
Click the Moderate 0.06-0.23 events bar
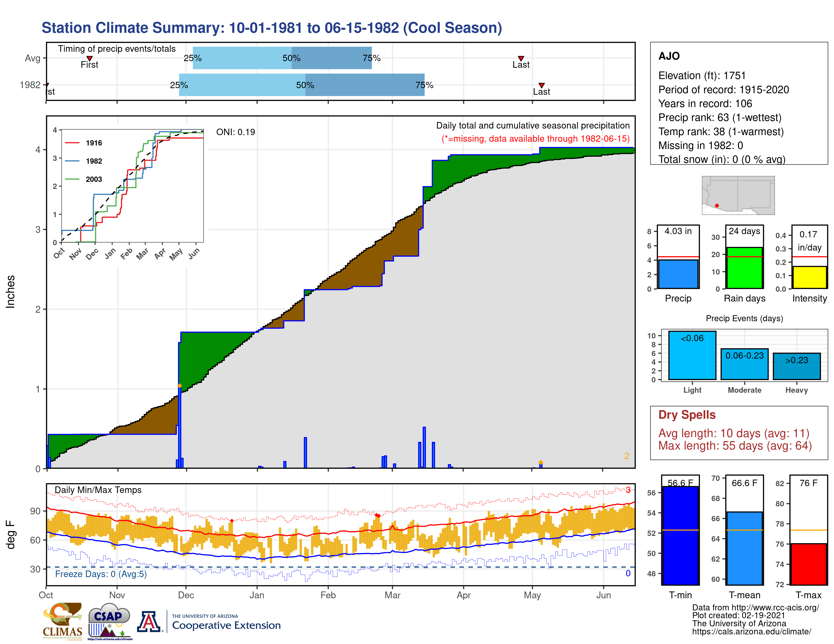click(745, 364)
